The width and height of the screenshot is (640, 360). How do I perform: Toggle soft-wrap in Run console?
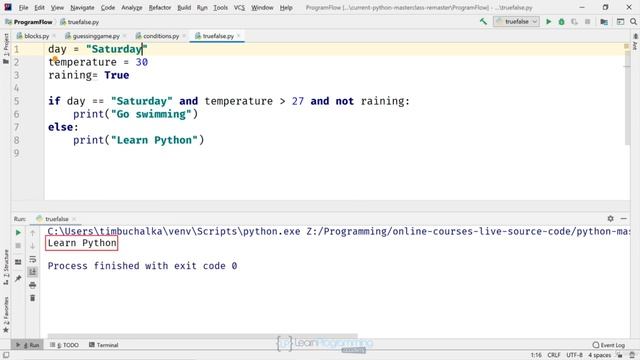[33, 259]
